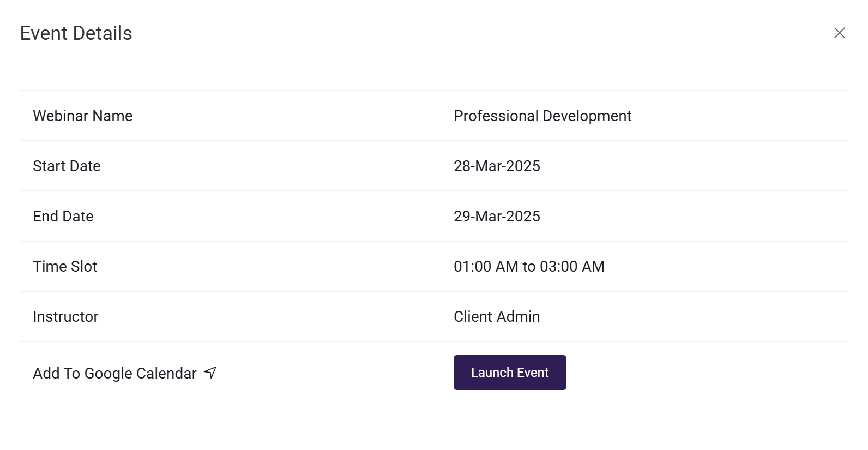This screenshot has height=450, width=868.
Task: Select the 28-Mar-2025 start date value
Action: tap(497, 166)
